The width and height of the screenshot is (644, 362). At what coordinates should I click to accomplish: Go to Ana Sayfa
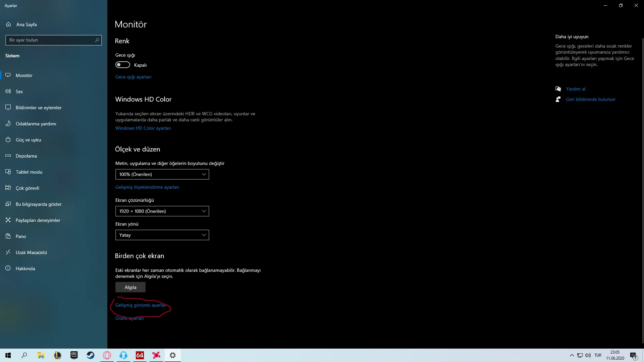pyautogui.click(x=26, y=24)
